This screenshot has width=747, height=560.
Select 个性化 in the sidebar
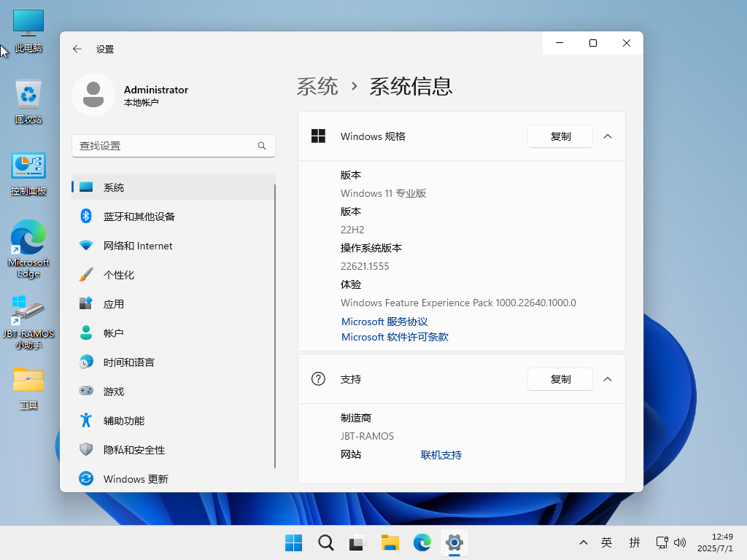pos(174,275)
